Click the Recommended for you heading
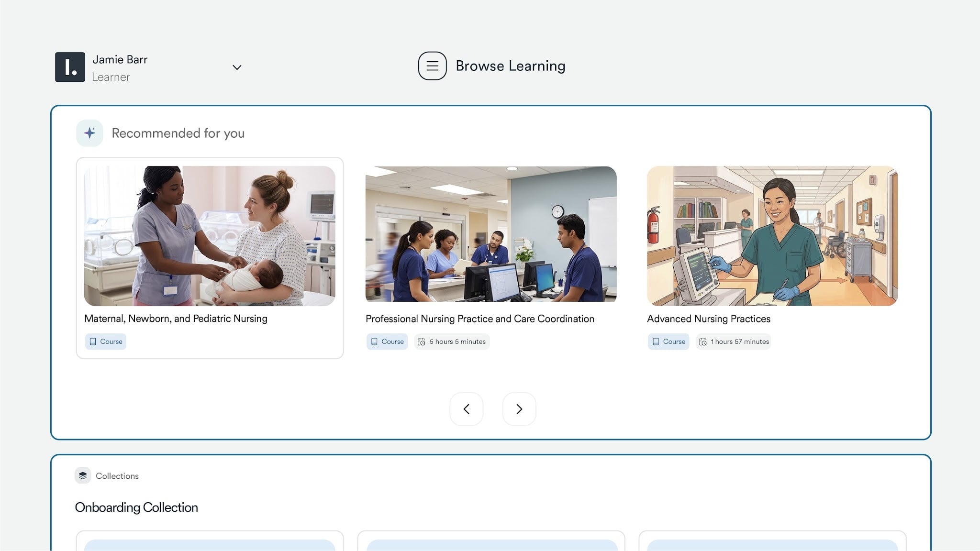Image resolution: width=980 pixels, height=551 pixels. point(178,133)
